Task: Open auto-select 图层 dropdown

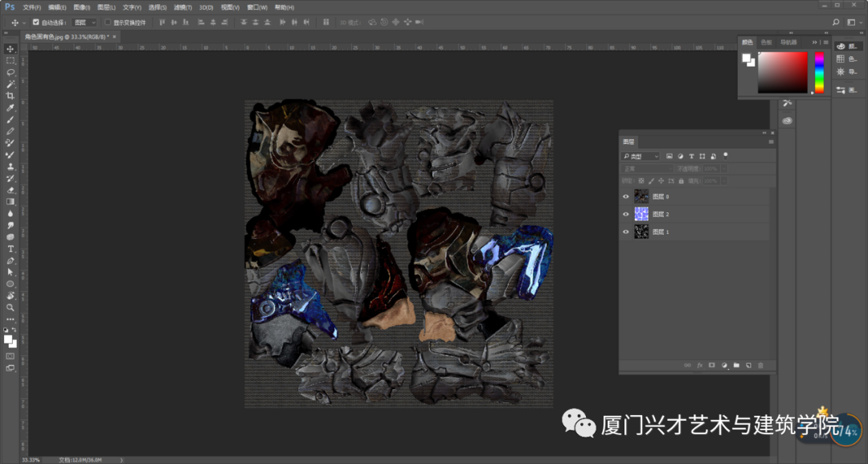Action: tap(84, 23)
